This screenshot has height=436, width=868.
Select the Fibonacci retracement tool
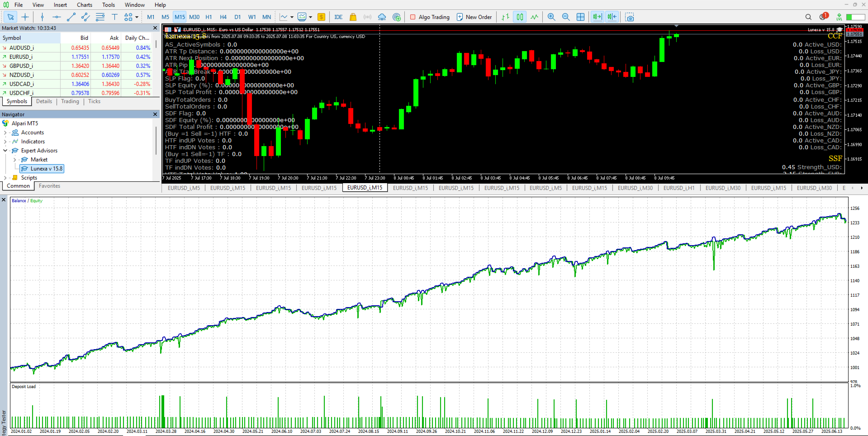click(100, 17)
